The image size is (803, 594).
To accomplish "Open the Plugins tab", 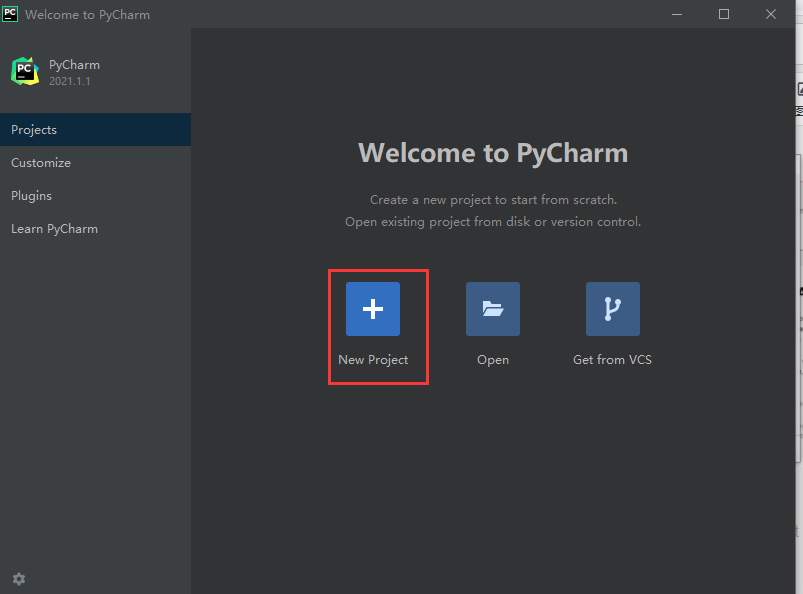I will pos(95,196).
